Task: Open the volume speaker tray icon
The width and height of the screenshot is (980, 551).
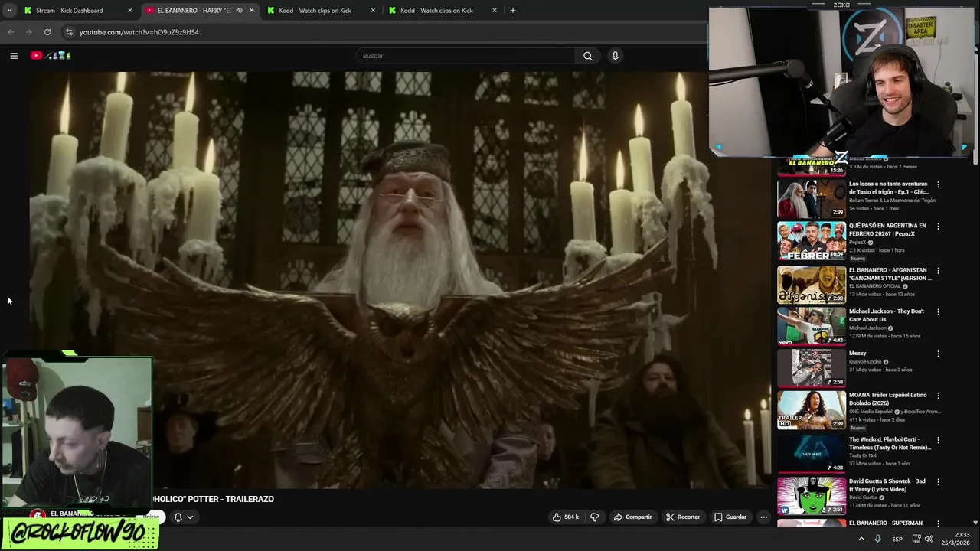Action: click(929, 539)
